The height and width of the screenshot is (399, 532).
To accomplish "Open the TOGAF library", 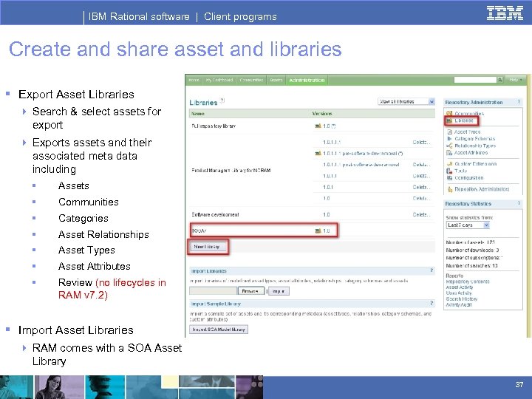I will click(x=199, y=231).
